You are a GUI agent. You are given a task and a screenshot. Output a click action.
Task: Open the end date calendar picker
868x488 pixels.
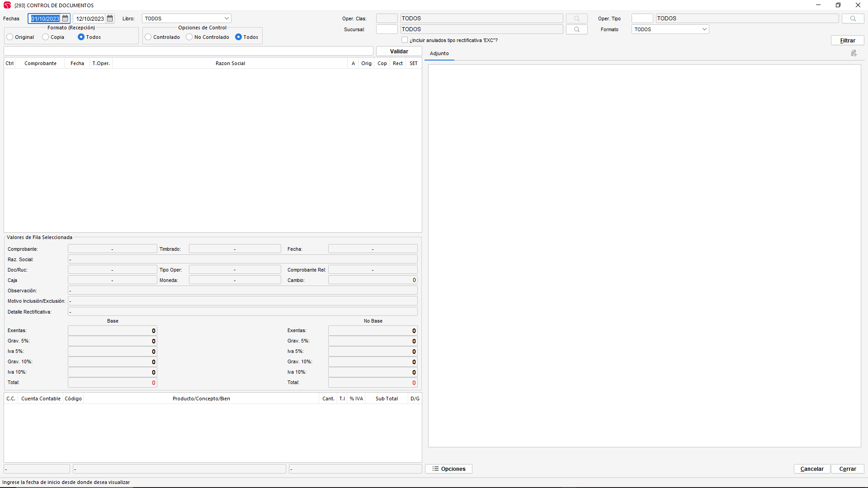point(110,19)
